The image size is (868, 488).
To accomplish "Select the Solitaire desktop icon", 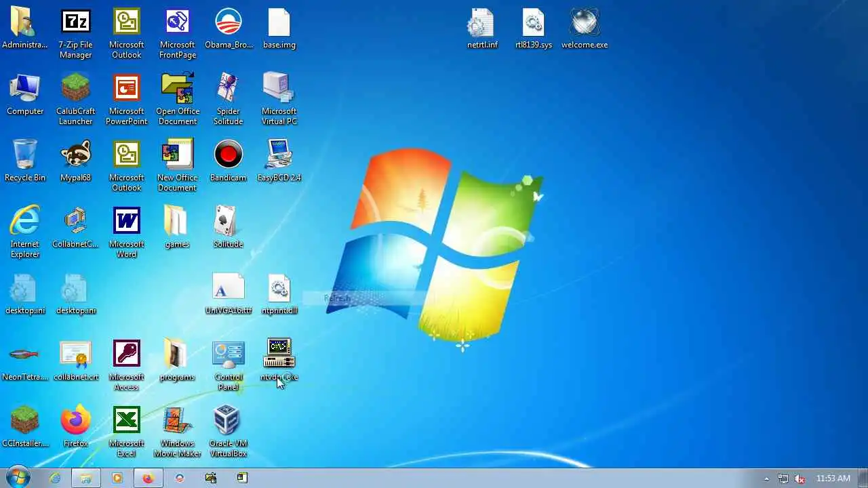I will [x=228, y=228].
